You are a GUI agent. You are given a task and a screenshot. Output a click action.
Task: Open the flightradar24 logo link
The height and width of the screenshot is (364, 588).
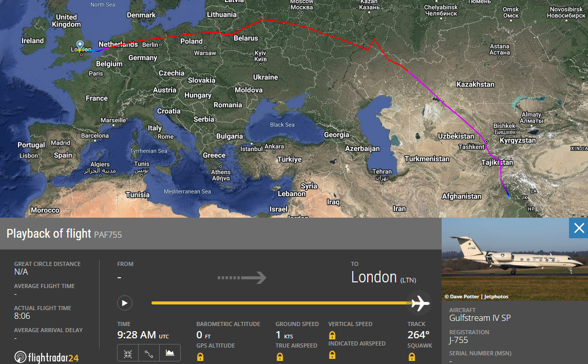47,357
